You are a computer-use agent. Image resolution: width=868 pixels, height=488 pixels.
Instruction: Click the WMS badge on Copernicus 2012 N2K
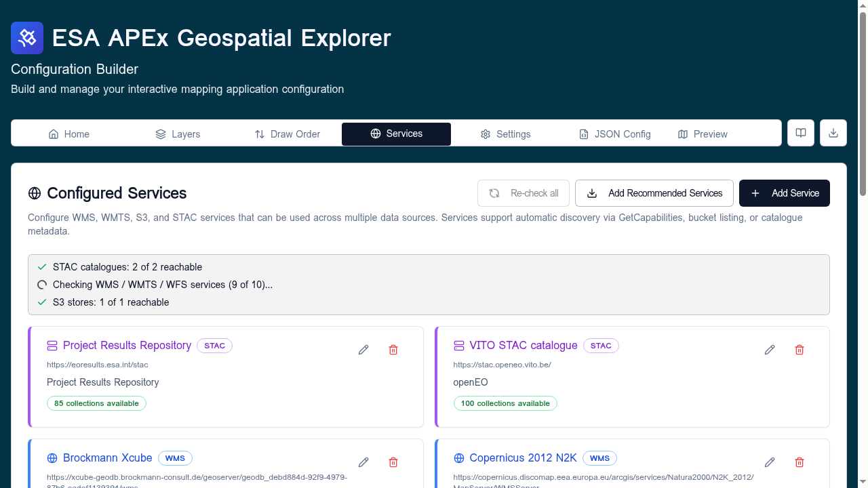[600, 458]
